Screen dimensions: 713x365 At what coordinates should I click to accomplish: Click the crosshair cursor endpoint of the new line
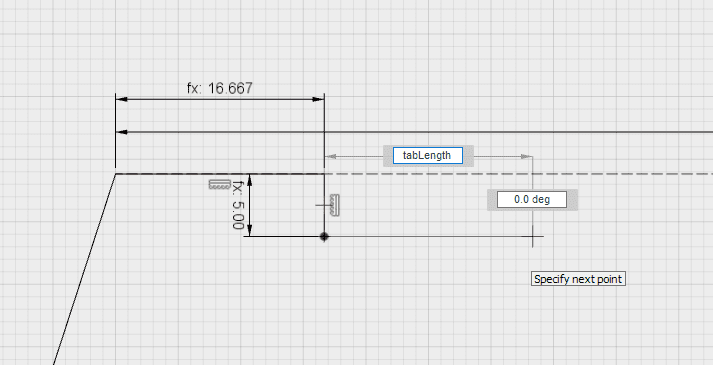pyautogui.click(x=532, y=236)
